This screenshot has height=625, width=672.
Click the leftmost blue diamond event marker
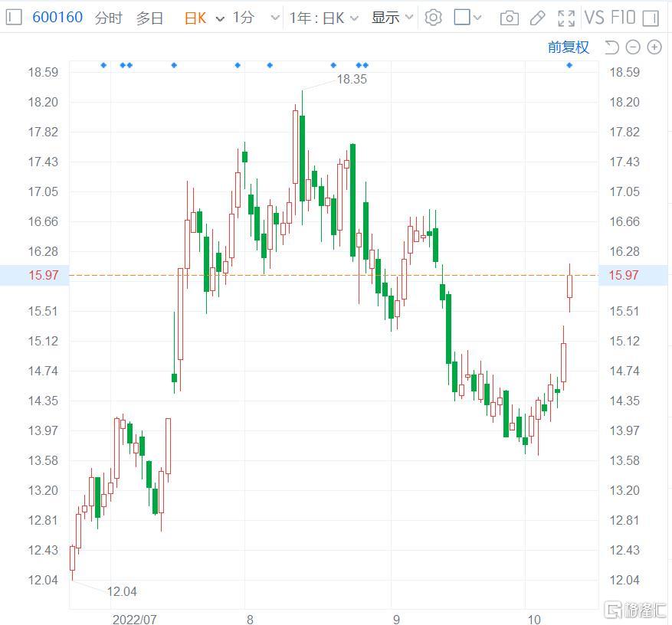coord(103,65)
